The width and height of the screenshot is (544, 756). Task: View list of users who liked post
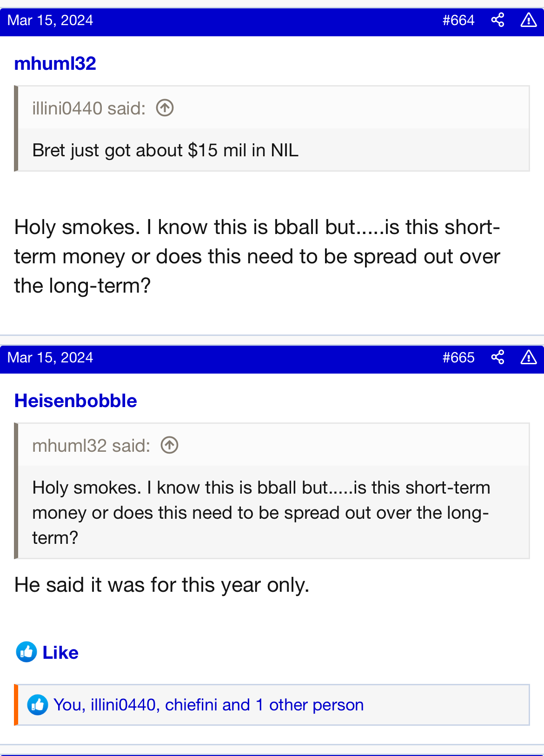click(x=208, y=705)
